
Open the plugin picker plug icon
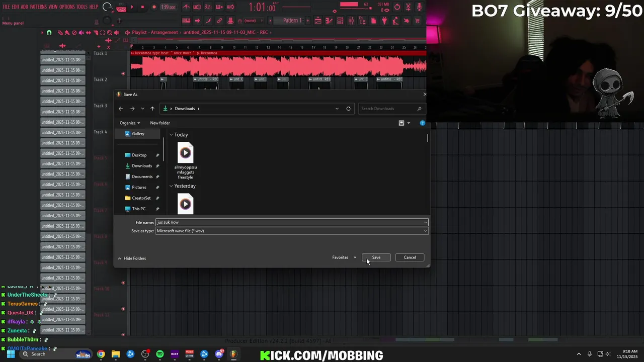pos(384,21)
